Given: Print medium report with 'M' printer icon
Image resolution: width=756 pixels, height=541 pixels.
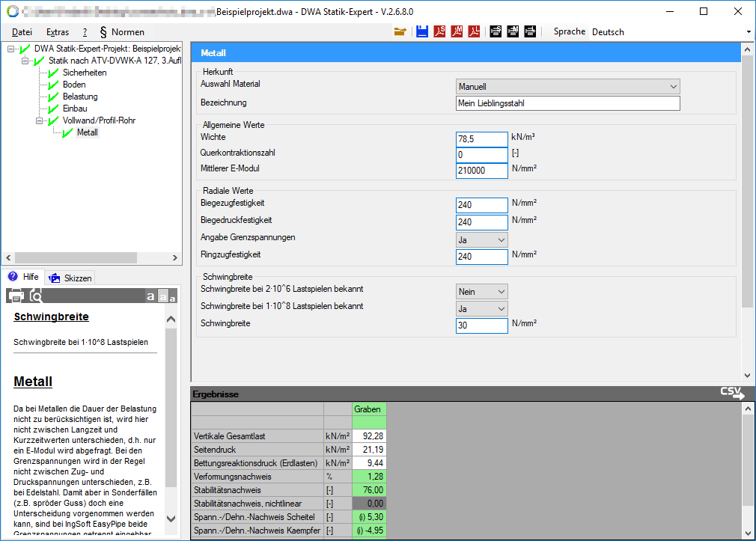Looking at the screenshot, I should click(x=513, y=31).
